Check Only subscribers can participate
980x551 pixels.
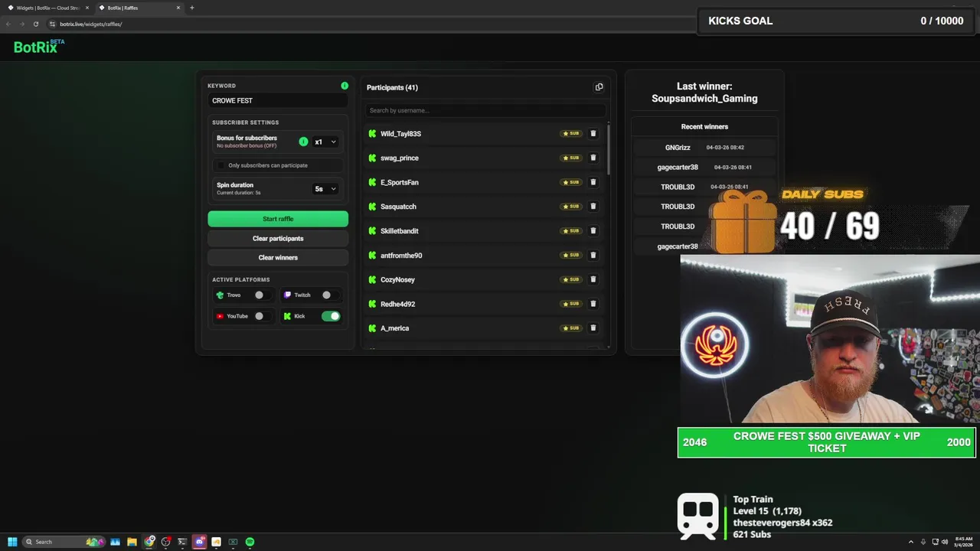click(221, 165)
